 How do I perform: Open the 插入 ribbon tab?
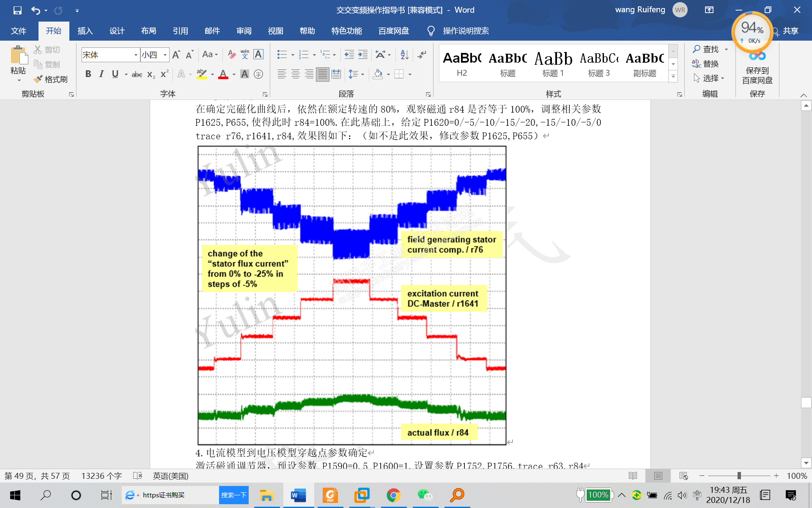pyautogui.click(x=85, y=31)
